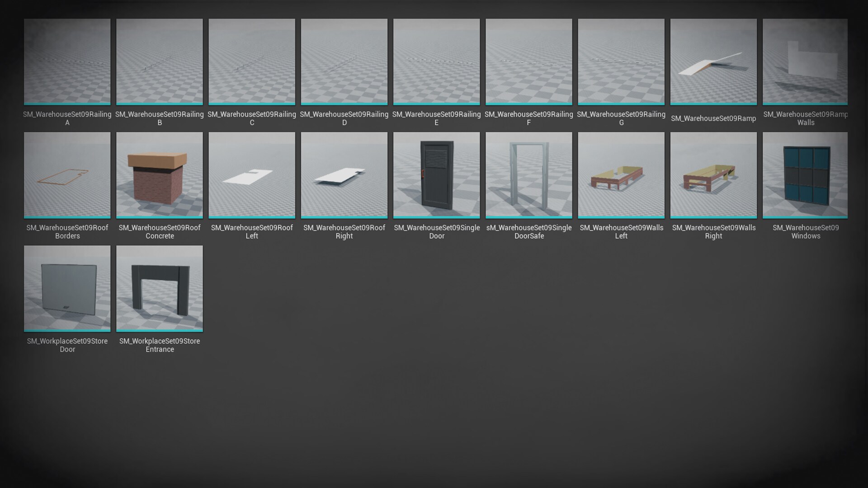Click the SM_WarehouseSet09RoofBorders preview
The image size is (868, 488).
pos(67,175)
